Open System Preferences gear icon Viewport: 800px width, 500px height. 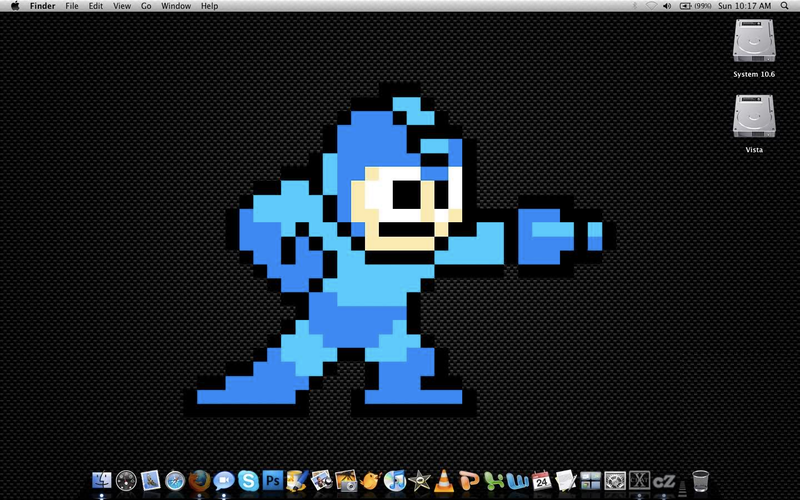pyautogui.click(x=615, y=481)
